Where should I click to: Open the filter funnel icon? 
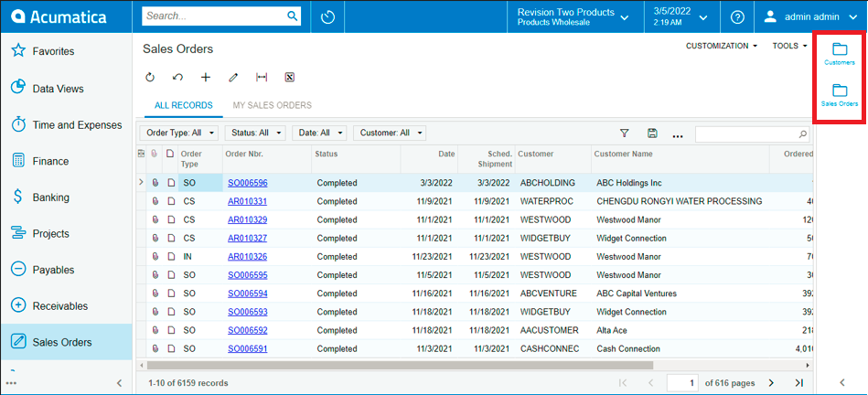(625, 133)
